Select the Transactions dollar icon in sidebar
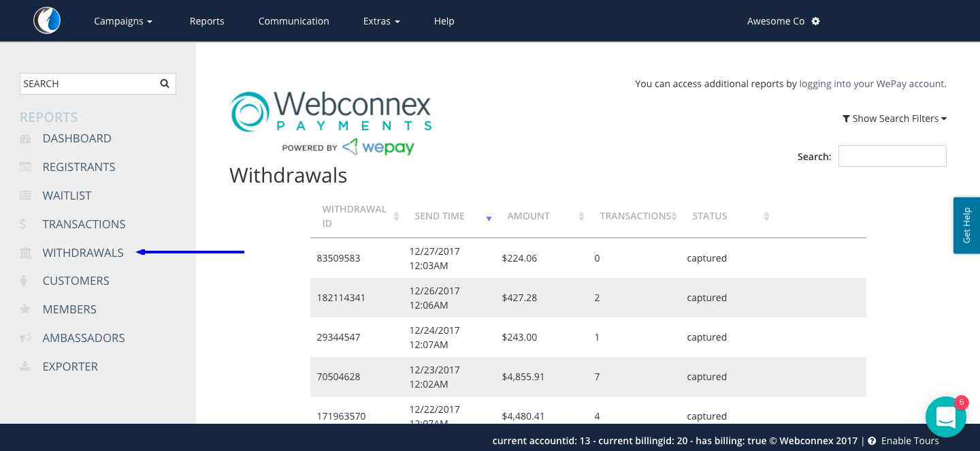Screen dimensions: 980x451 [x=25, y=223]
